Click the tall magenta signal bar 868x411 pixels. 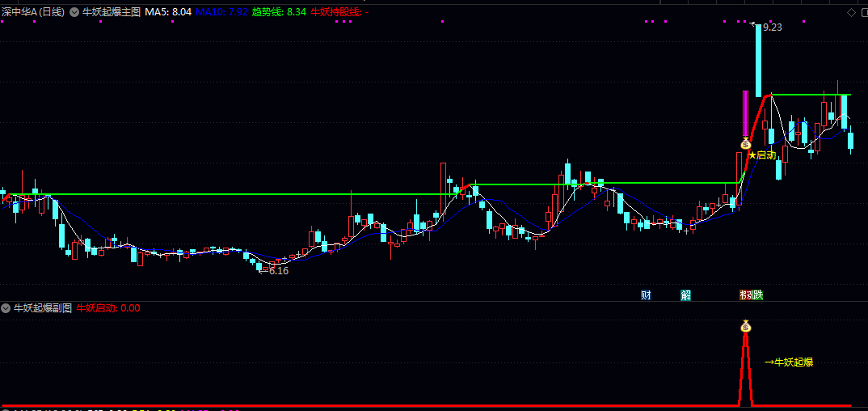click(x=745, y=113)
